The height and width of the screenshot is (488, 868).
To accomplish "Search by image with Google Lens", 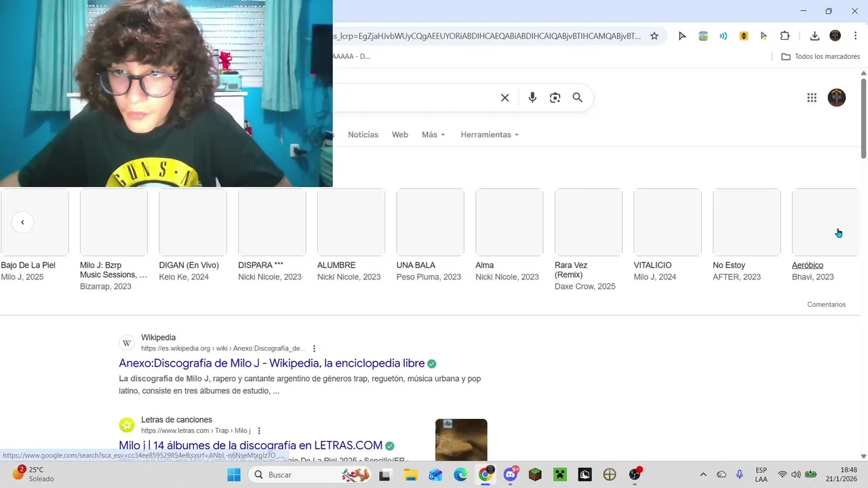I will point(555,98).
